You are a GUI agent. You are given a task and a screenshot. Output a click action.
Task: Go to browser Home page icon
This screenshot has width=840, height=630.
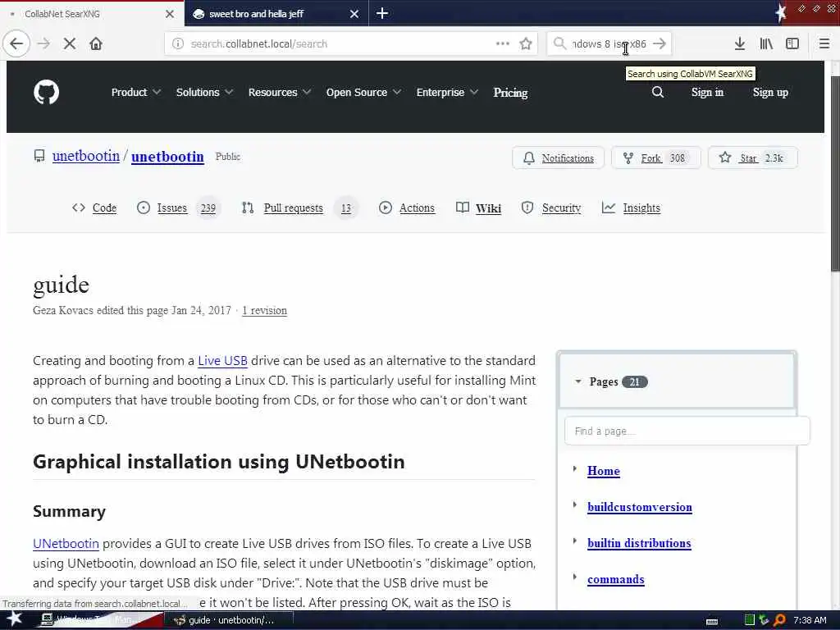[x=96, y=43]
